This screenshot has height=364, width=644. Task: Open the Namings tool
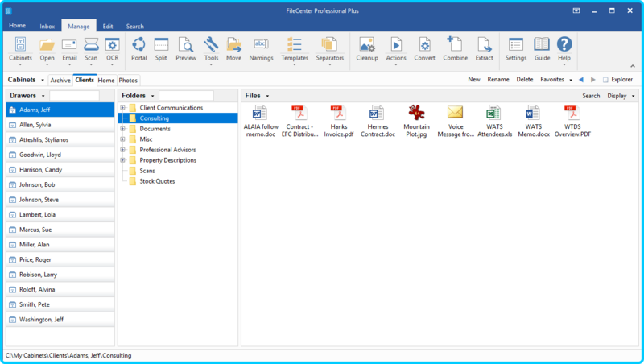pos(261,49)
